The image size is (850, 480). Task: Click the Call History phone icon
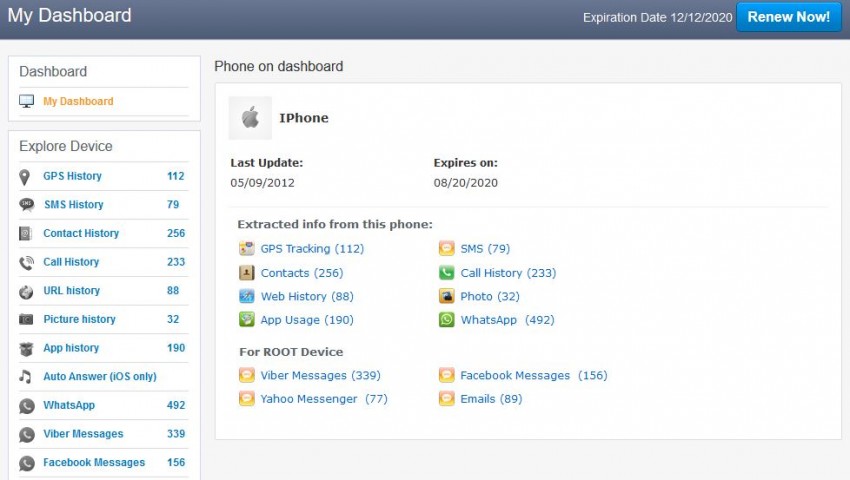pyautogui.click(x=26, y=263)
